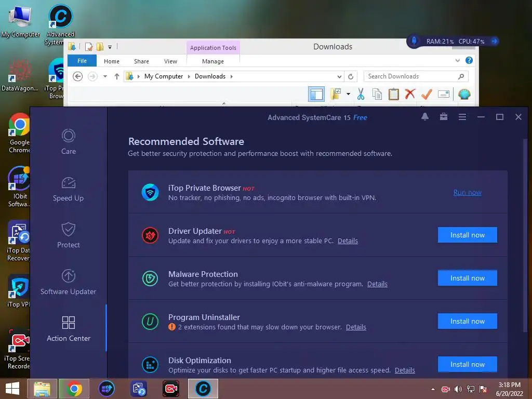
Task: Open iTop Screen Recorder taskbar icon
Action: [170, 389]
